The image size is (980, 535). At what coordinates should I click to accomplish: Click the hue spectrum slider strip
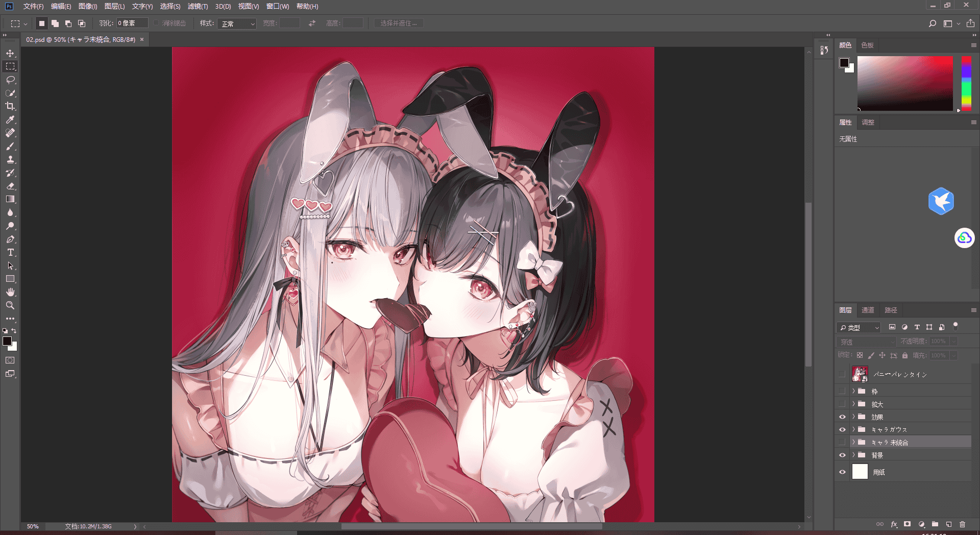[x=966, y=83]
